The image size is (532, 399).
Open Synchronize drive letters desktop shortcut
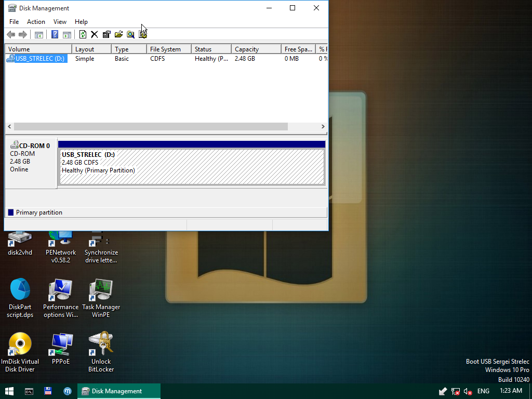click(101, 248)
